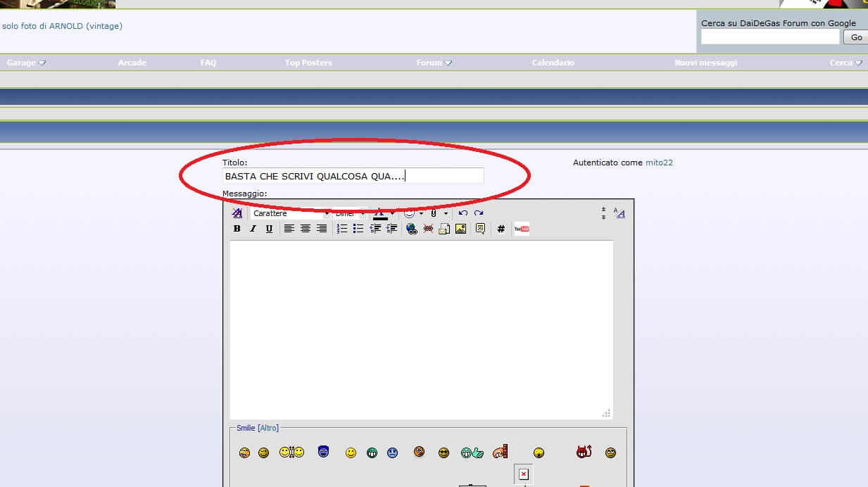Open the Carattere font dropdown
This screenshot has height=487, width=868.
pos(291,213)
